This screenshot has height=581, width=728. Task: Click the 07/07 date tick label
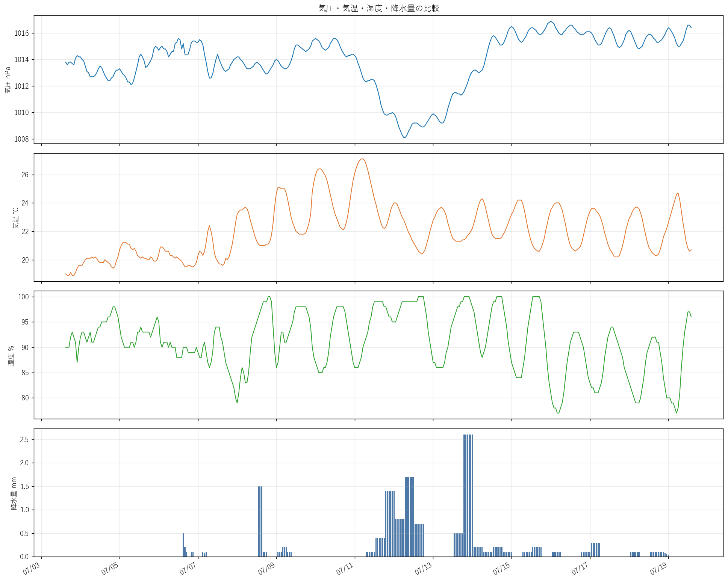[188, 569]
